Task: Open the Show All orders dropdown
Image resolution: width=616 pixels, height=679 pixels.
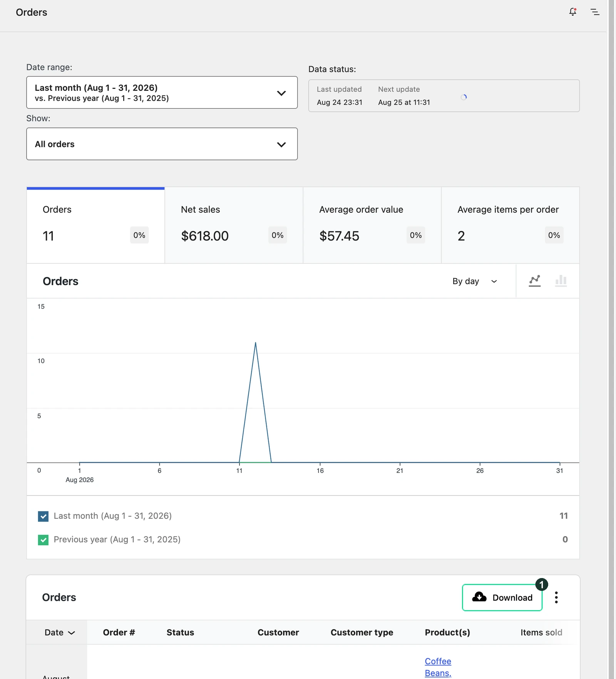Action: [162, 144]
